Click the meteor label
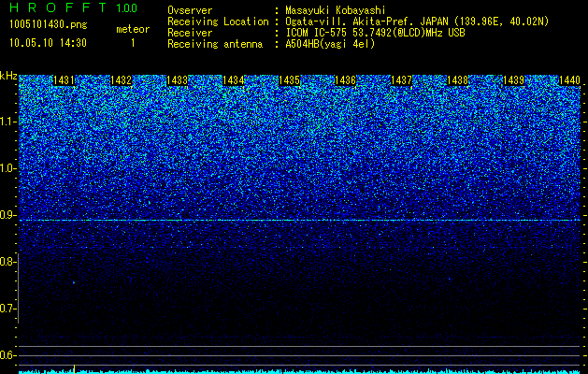The image size is (588, 374). click(x=133, y=29)
